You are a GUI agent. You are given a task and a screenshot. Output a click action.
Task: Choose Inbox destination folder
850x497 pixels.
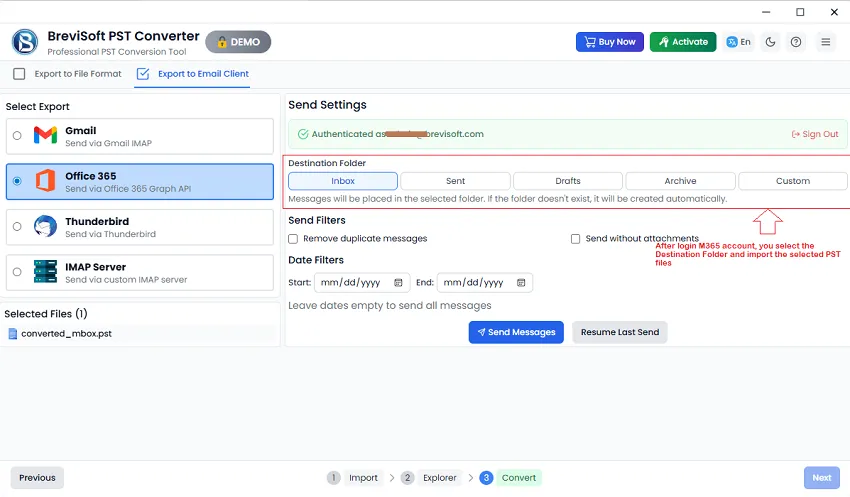point(343,181)
